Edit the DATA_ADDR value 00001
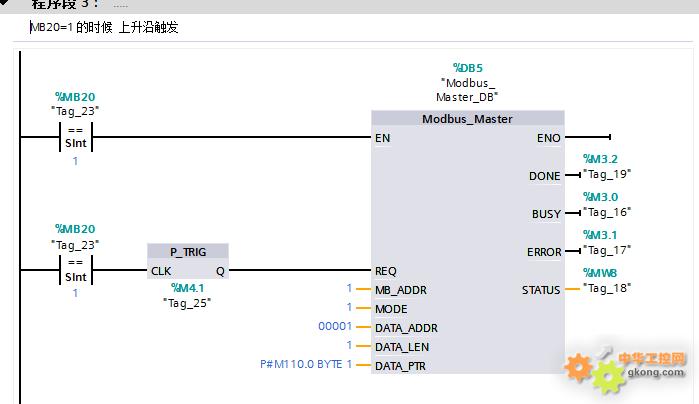 (x=335, y=327)
